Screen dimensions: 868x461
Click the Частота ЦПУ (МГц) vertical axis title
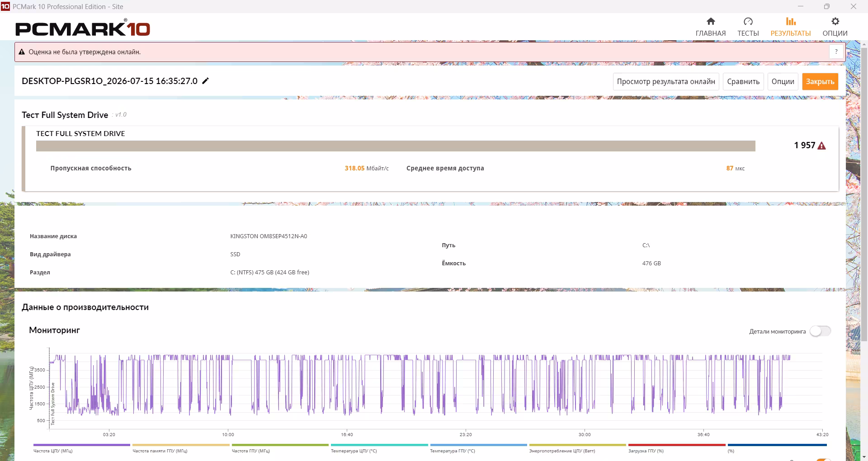[x=31, y=388]
